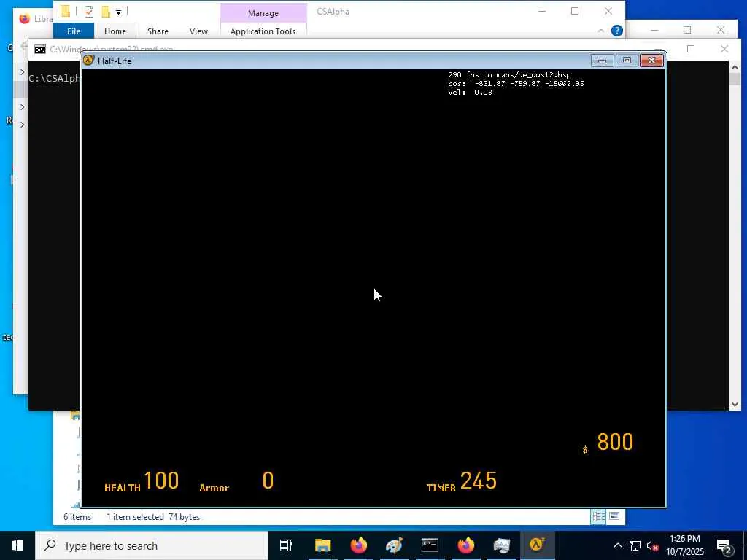Open the Windows Start menu

pos(18,545)
